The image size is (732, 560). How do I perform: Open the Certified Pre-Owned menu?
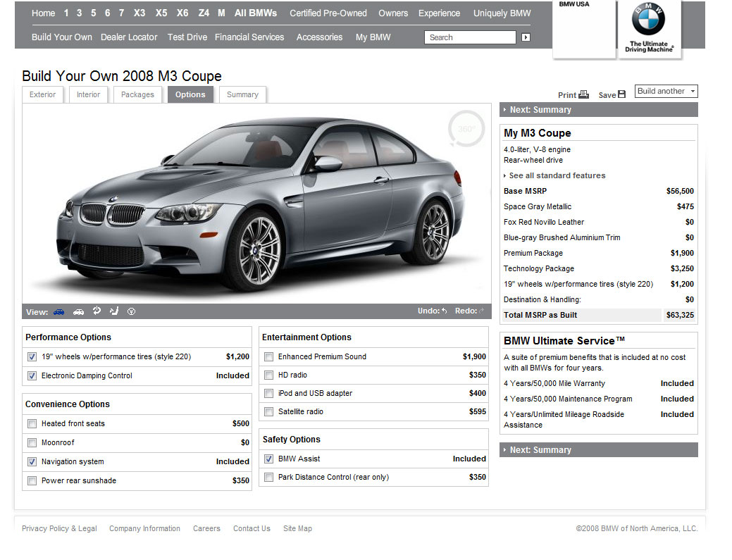328,13
